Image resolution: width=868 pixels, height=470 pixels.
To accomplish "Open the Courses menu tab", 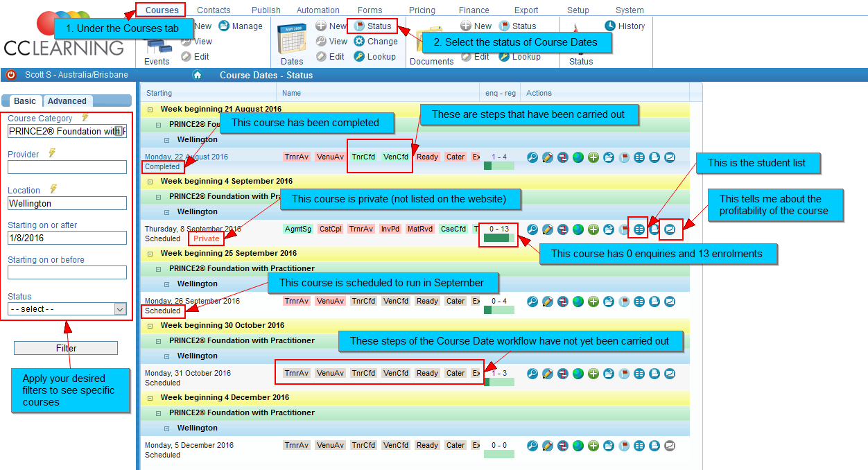I will point(162,10).
